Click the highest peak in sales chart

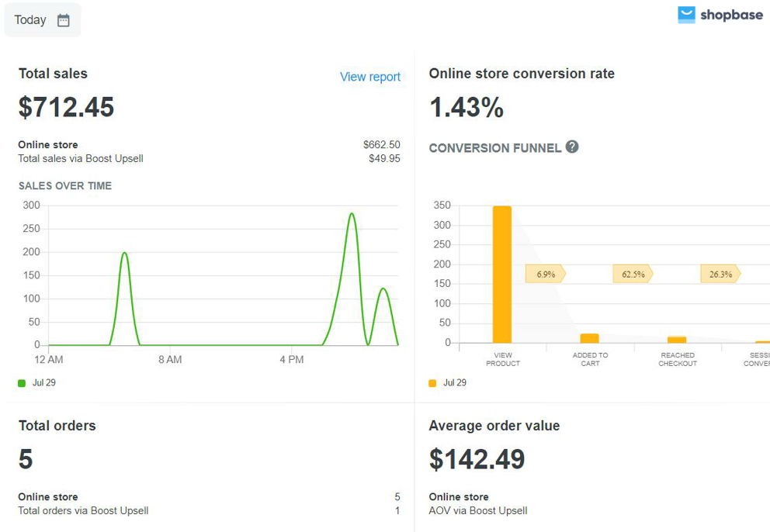352,214
